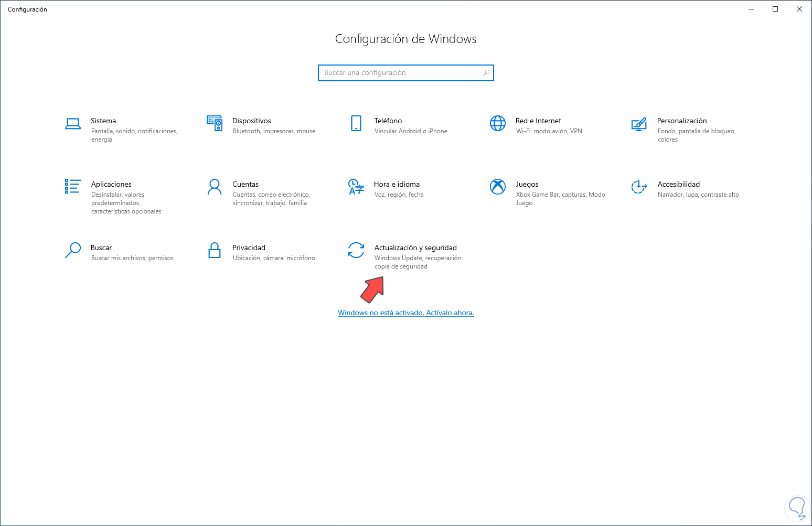Click the magnifier icon in the search box
The height and width of the screenshot is (526, 812).
(486, 73)
